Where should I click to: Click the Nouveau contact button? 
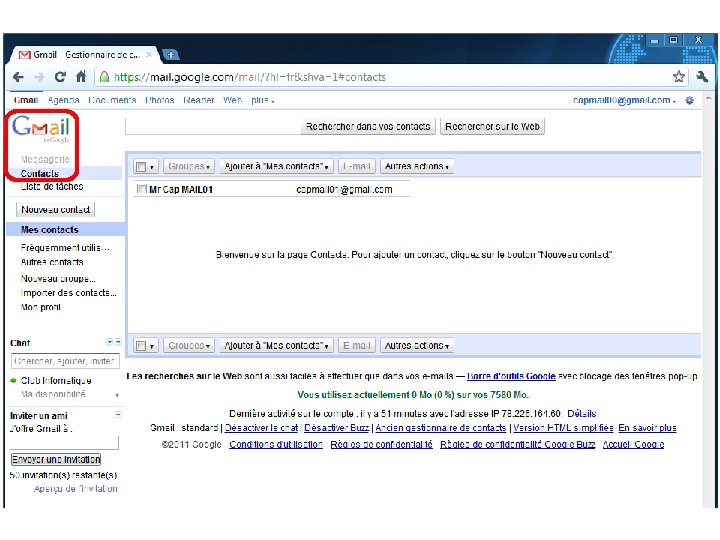coord(56,209)
